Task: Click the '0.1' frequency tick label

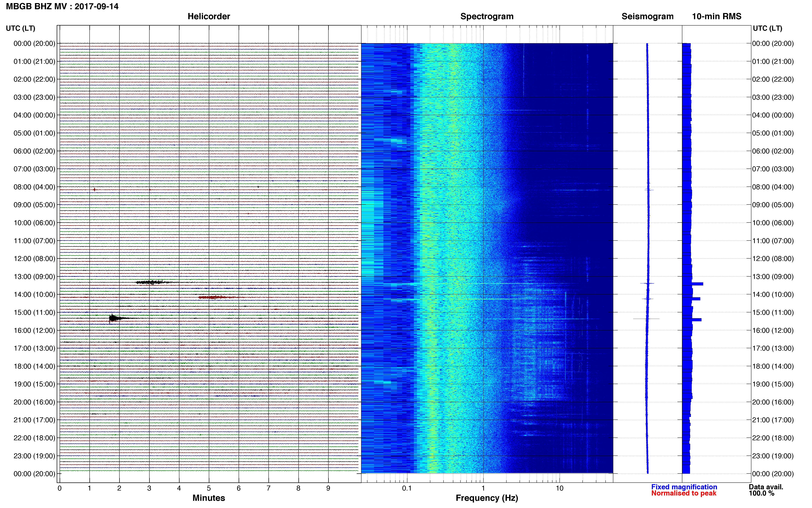Action: (x=407, y=488)
